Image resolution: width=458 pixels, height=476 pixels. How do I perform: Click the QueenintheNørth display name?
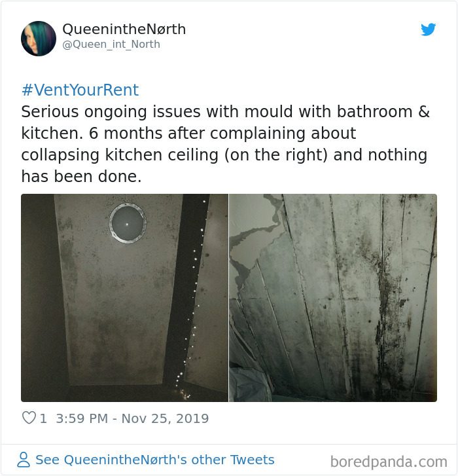point(124,29)
